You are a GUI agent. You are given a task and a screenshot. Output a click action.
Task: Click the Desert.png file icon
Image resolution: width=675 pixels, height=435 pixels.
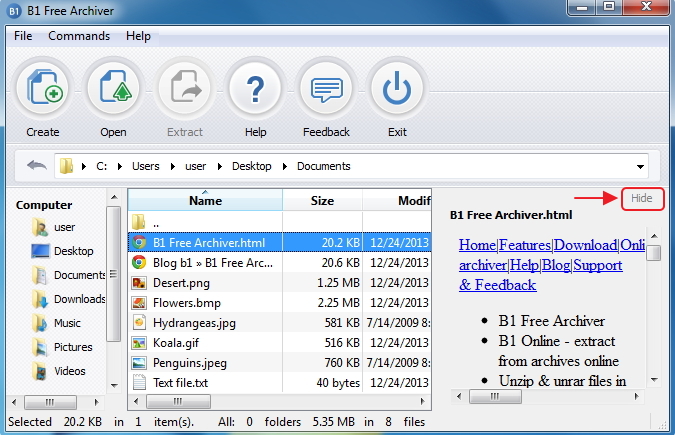coord(139,283)
